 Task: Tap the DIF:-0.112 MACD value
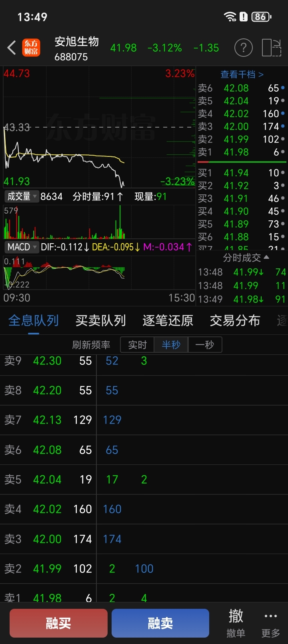pyautogui.click(x=65, y=247)
